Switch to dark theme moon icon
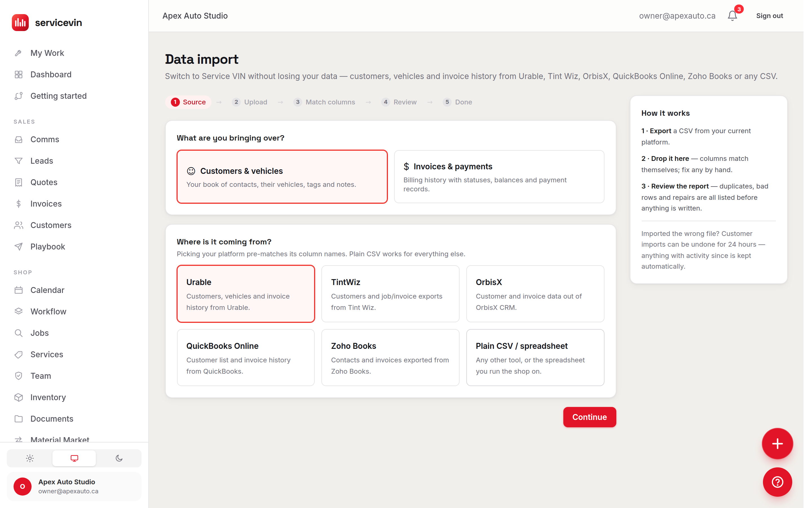 [119, 459]
